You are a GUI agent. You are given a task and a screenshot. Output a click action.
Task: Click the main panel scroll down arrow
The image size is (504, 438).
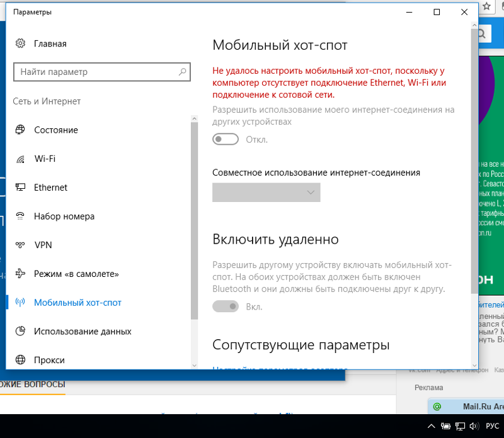coord(474,365)
